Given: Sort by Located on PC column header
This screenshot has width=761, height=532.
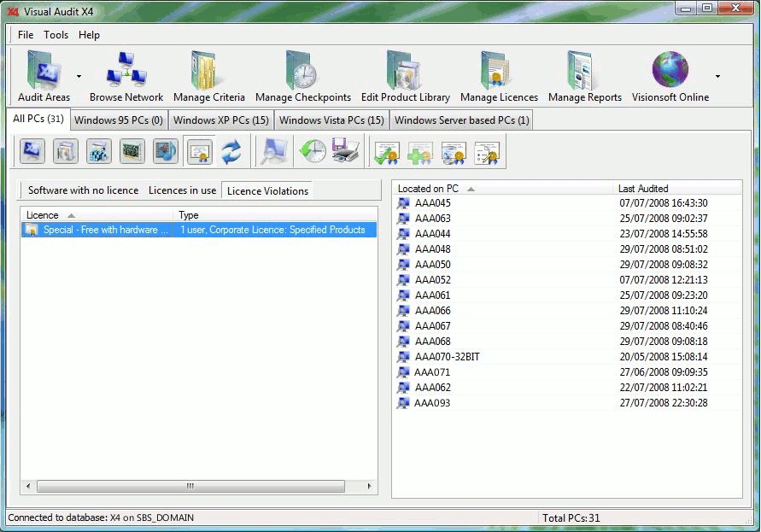Looking at the screenshot, I should click(x=503, y=189).
